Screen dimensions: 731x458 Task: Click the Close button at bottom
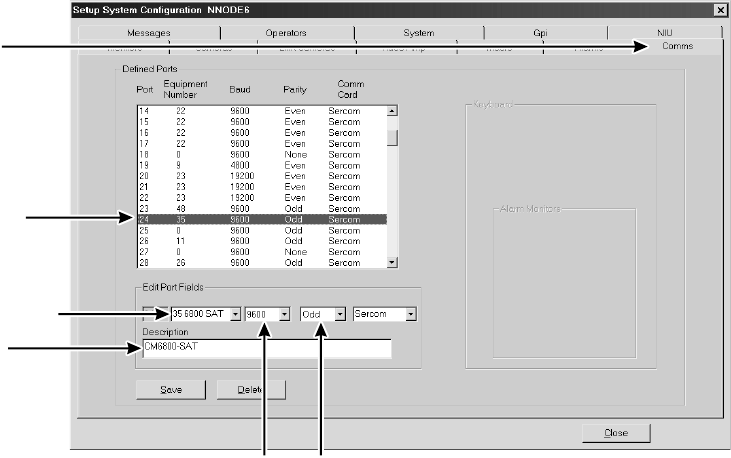(616, 433)
